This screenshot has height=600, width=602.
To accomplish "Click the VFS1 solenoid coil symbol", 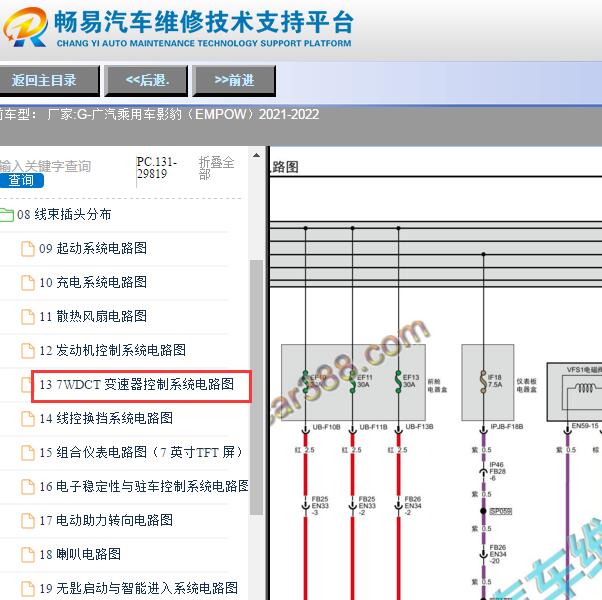I will 586,388.
